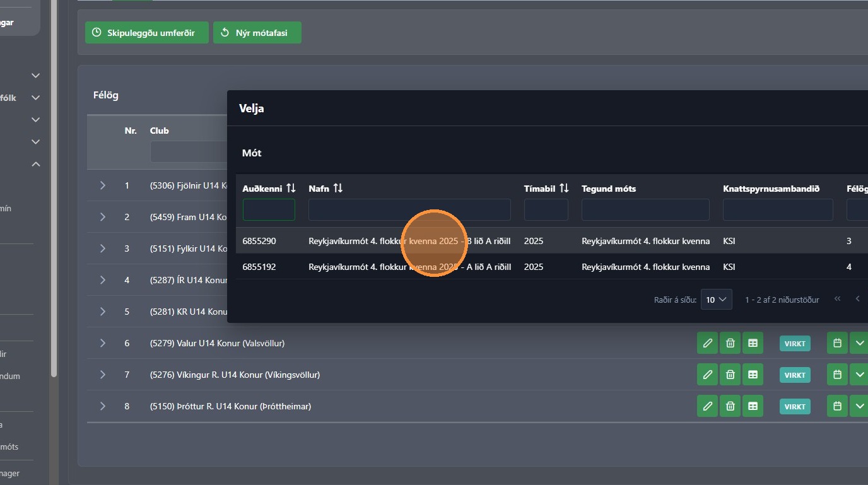Open the rows per page dropdown showing 10
Viewport: 868px width, 485px height.
[716, 300]
